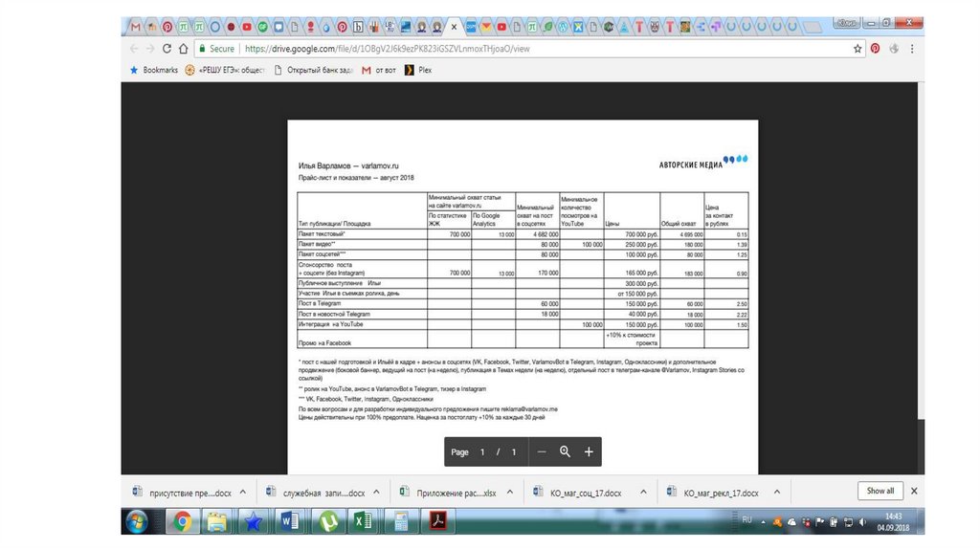Open a new browser tab
Viewport: 980px width, 549px height.
pos(812,27)
